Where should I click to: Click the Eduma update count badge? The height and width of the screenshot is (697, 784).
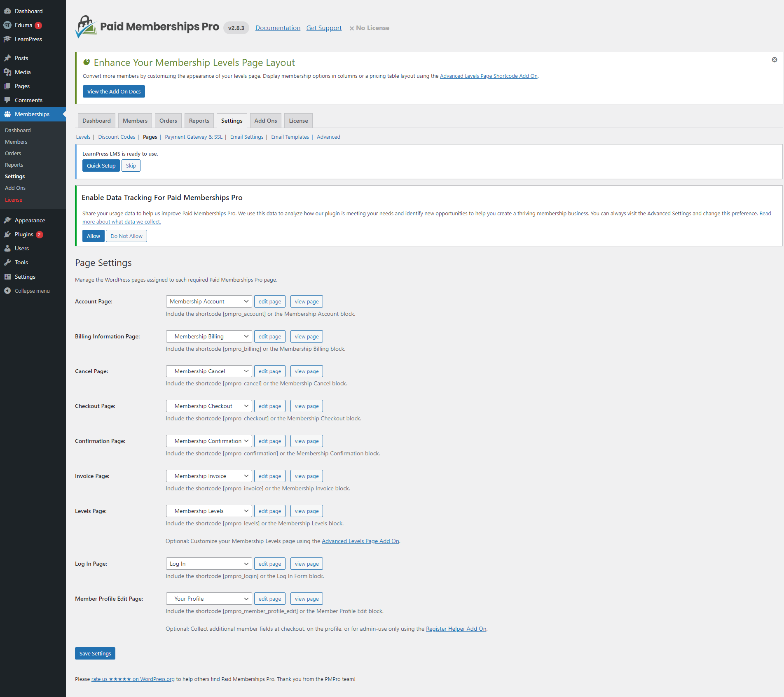point(38,26)
